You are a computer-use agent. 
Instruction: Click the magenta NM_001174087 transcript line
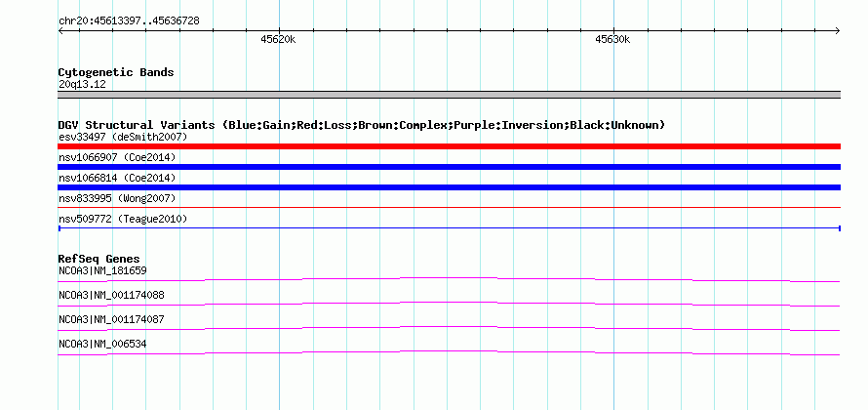coord(449,328)
